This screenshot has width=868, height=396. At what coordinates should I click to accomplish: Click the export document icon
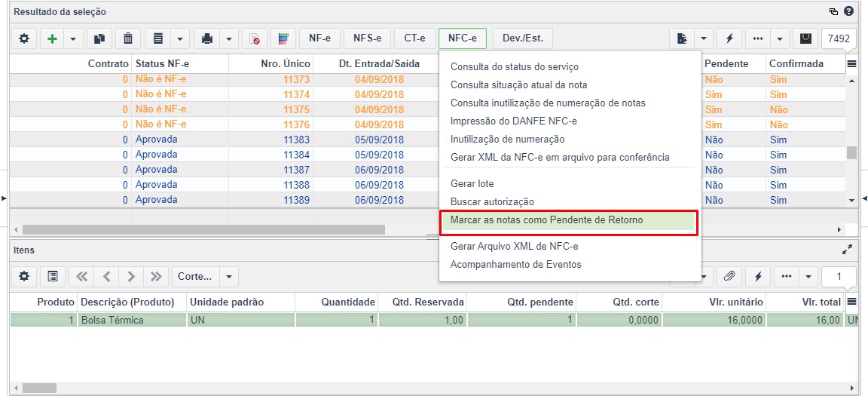click(x=682, y=38)
